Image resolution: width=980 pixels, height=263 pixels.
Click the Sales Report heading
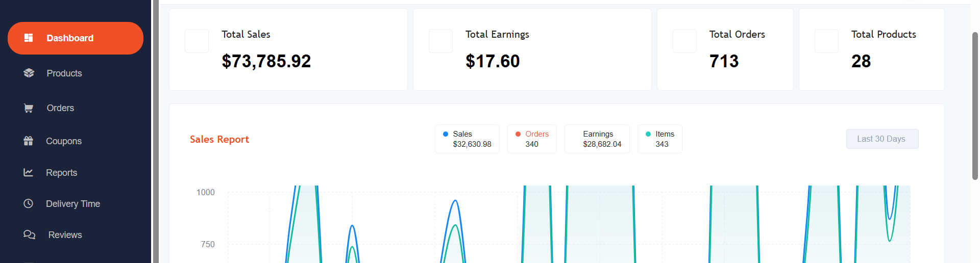219,139
